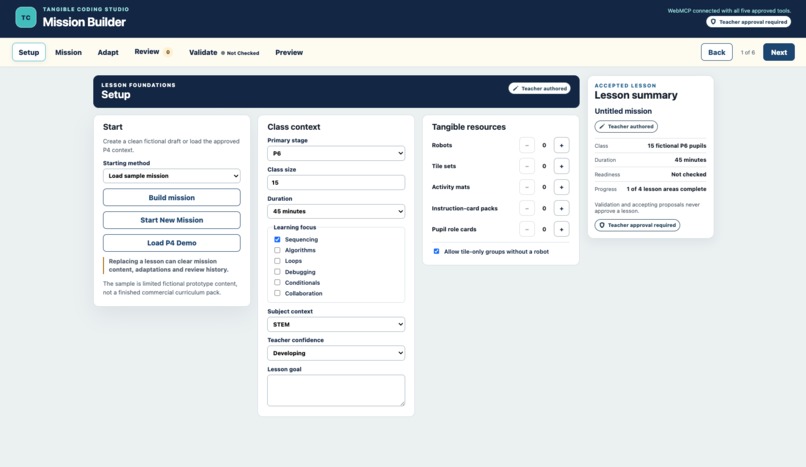Open the Mission tab
Image resolution: width=806 pixels, height=467 pixels.
(68, 52)
